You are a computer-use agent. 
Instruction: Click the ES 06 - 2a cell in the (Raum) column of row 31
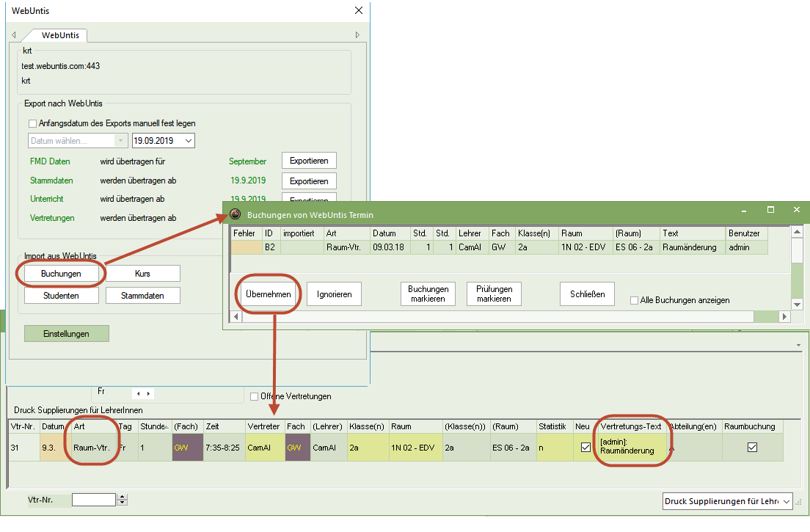click(513, 448)
